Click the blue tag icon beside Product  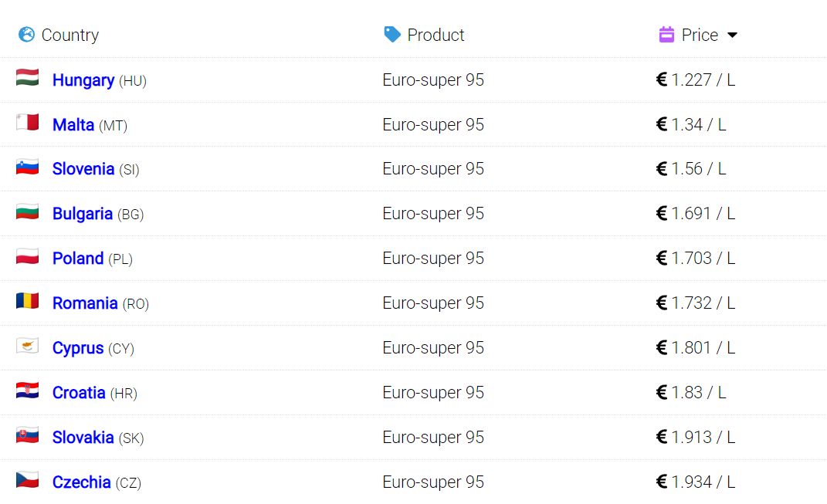click(391, 34)
